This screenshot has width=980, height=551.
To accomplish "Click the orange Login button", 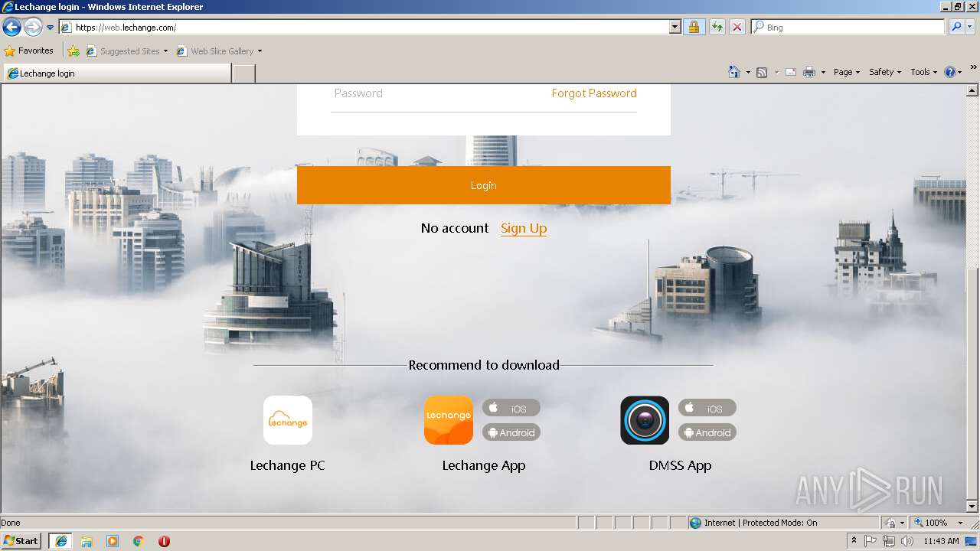I will pyautogui.click(x=484, y=185).
